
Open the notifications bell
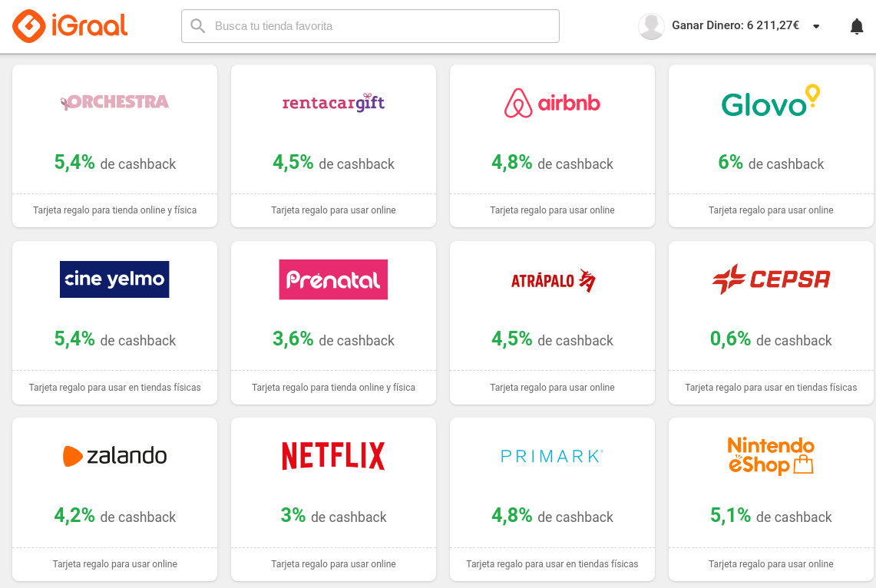[857, 26]
